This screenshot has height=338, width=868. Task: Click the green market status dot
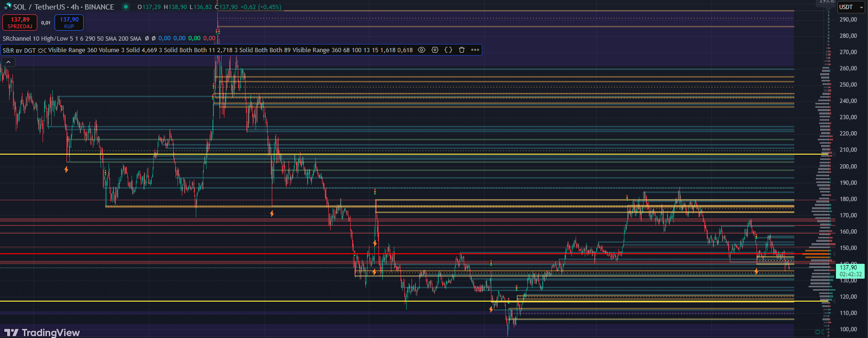(x=126, y=7)
